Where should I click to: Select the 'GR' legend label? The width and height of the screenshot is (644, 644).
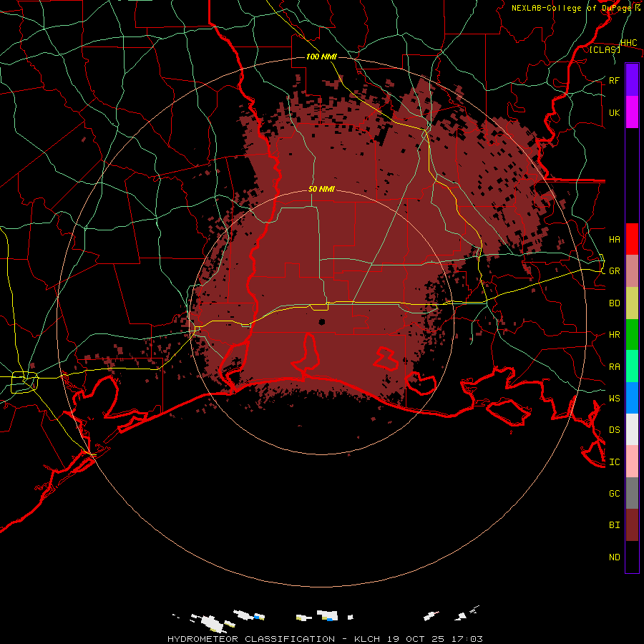[x=614, y=271]
